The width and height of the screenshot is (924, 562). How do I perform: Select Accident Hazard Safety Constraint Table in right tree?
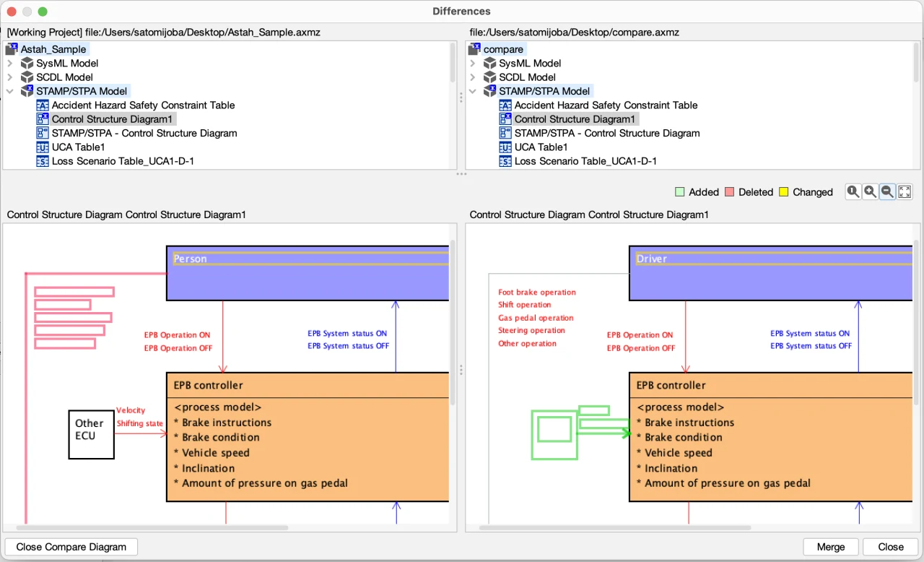click(606, 105)
